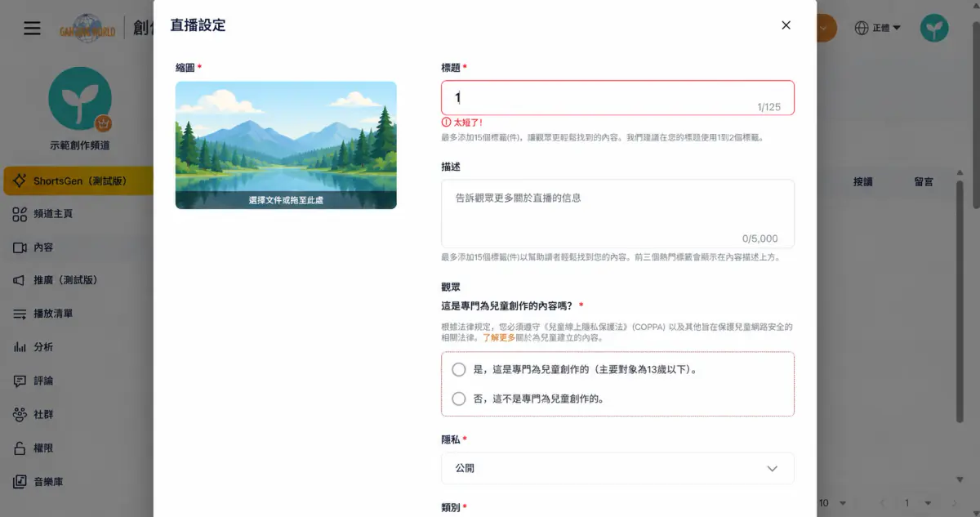Screen dimensions: 980x517
Task: Click the 太短了！ error message
Action: (x=462, y=123)
